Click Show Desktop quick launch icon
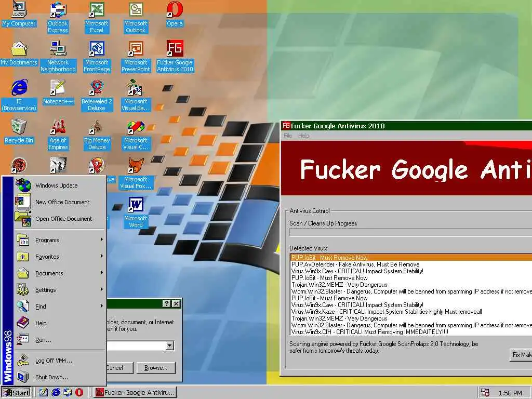Image resolution: width=532 pixels, height=399 pixels. 44,393
